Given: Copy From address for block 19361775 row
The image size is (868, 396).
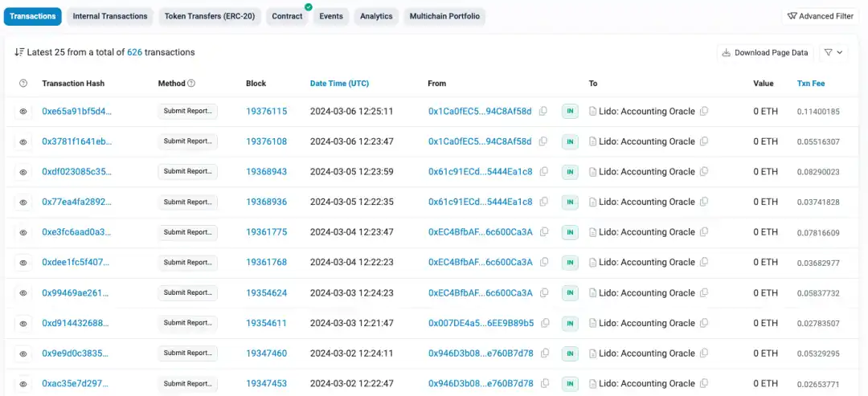Looking at the screenshot, I should (x=543, y=232).
